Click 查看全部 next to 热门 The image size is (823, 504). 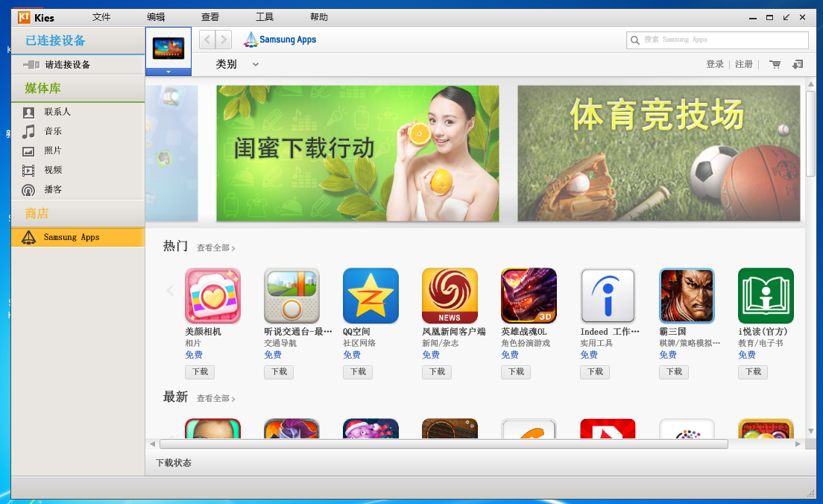click(215, 248)
